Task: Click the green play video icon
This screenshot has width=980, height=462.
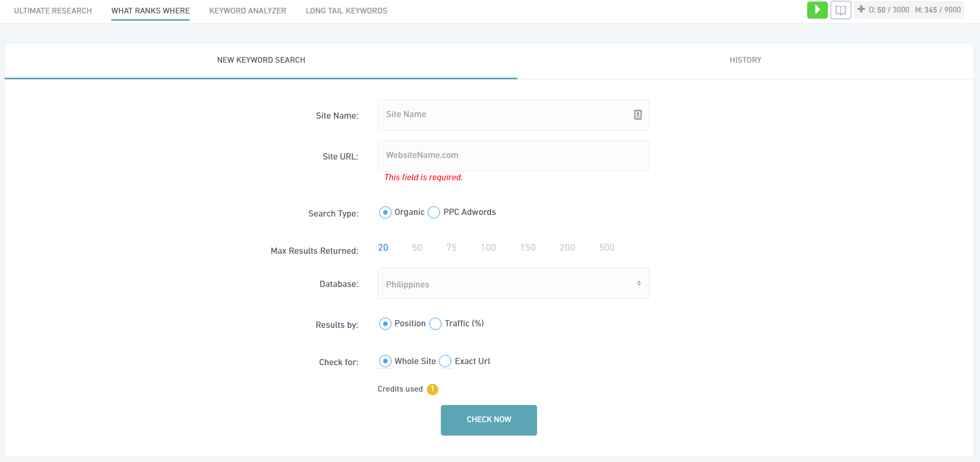Action: [817, 10]
